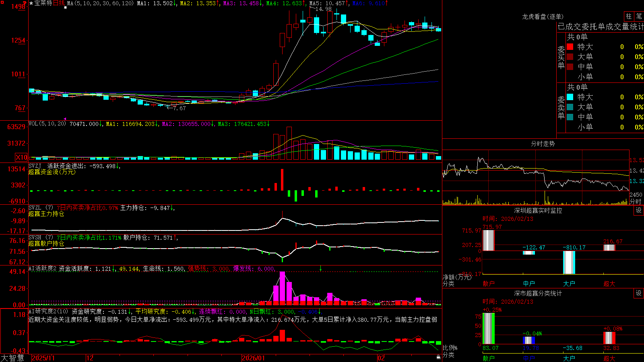644x362 pixels.
Task: Open the AI研究度2(10) indicator label
Action: (48, 311)
